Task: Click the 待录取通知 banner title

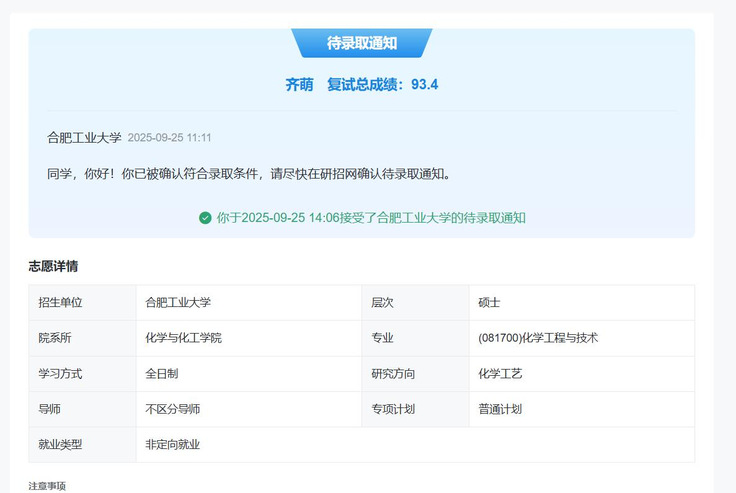Action: click(x=361, y=43)
